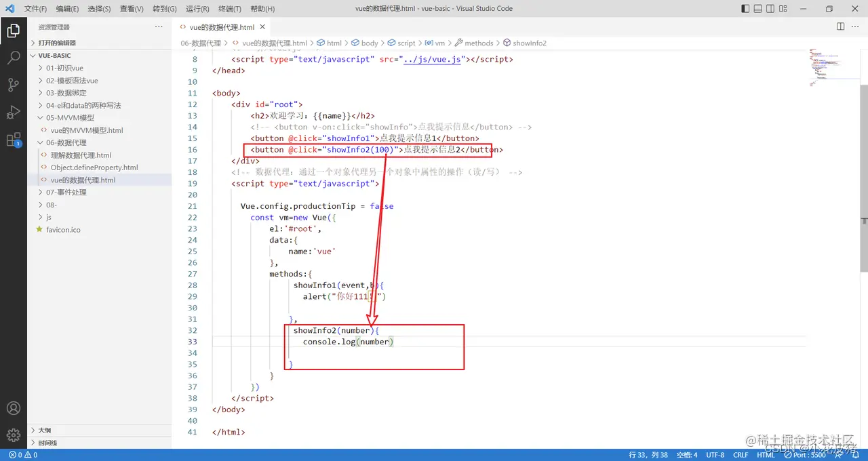This screenshot has height=461, width=868.
Task: Open the ../js/vue.js link in code
Action: click(432, 59)
